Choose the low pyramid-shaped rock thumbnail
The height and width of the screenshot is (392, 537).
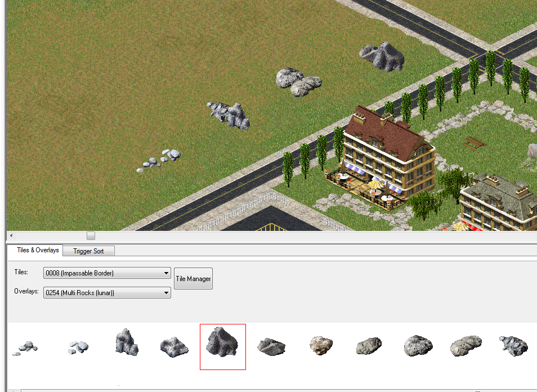click(x=174, y=347)
